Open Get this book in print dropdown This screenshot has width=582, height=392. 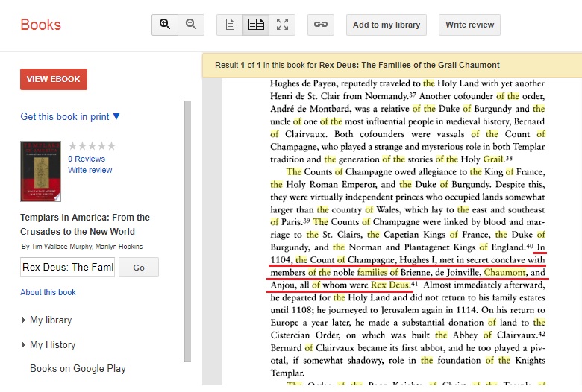click(x=70, y=116)
